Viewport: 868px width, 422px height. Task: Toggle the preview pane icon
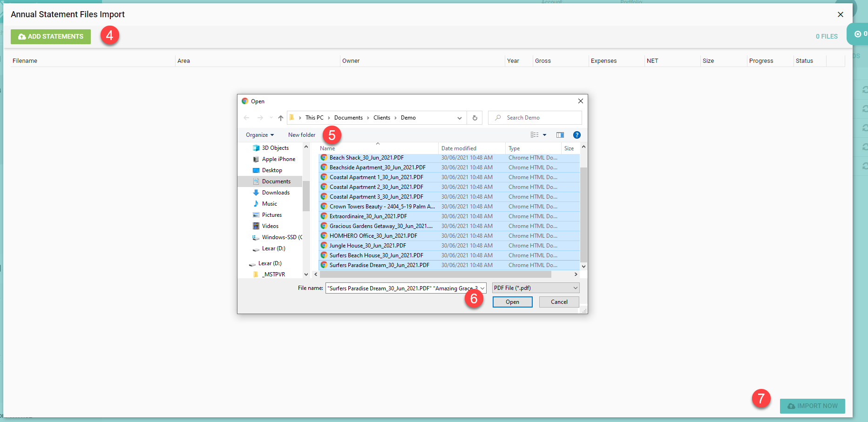point(560,135)
